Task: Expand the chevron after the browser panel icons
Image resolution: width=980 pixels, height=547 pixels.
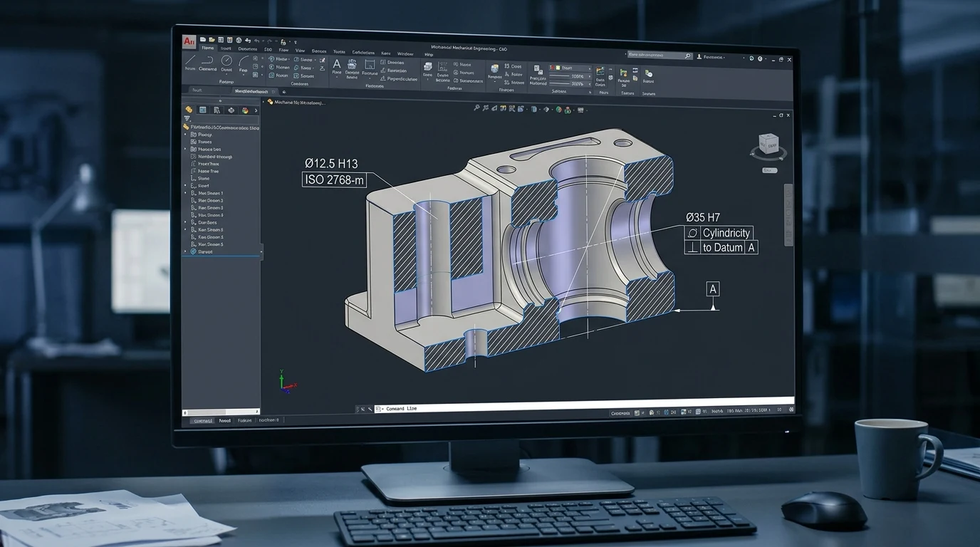Action: click(255, 110)
